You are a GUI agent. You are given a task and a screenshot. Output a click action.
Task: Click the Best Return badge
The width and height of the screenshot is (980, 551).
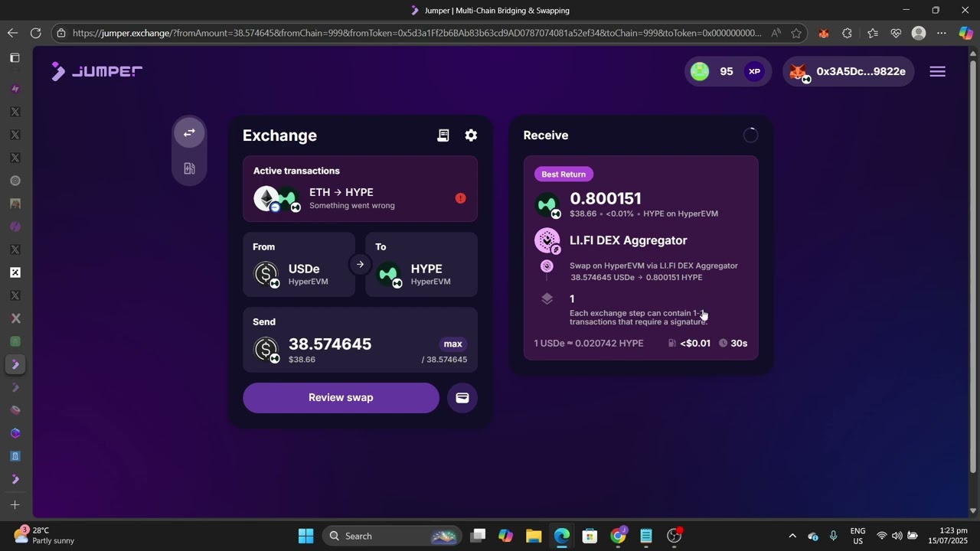click(563, 174)
